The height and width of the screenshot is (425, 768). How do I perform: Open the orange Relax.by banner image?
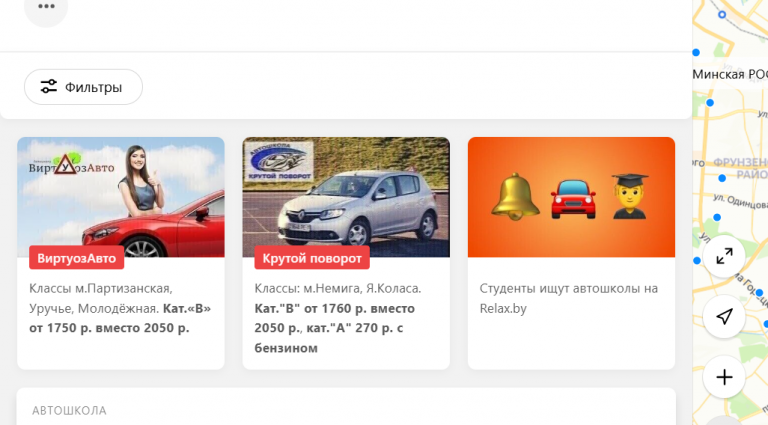tap(571, 197)
